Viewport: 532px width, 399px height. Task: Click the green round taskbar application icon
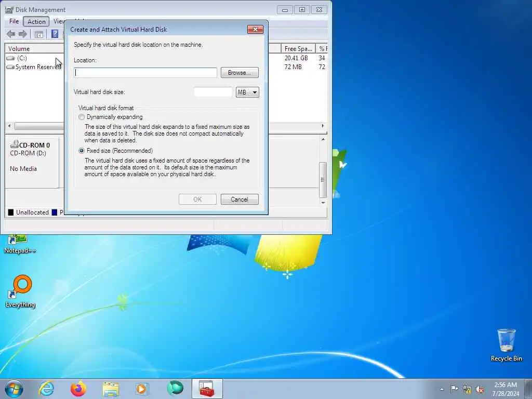click(x=175, y=389)
